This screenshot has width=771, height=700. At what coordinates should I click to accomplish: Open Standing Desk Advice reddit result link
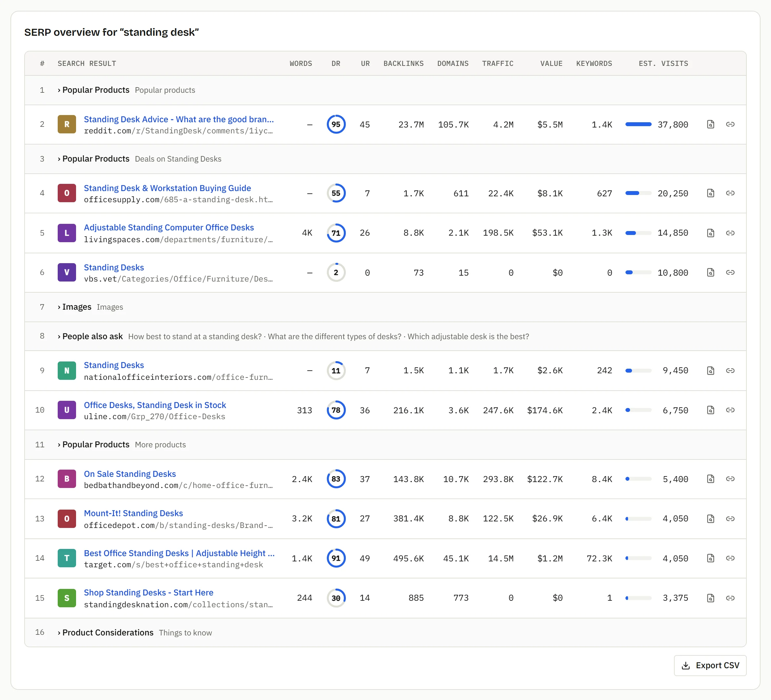click(179, 119)
